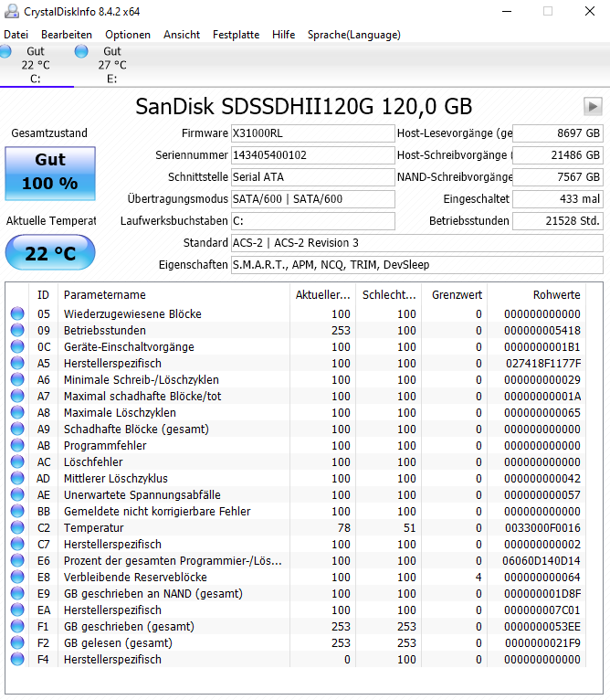The image size is (610, 700).
Task: Click the 22 °C temperature button
Action: pyautogui.click(x=50, y=253)
